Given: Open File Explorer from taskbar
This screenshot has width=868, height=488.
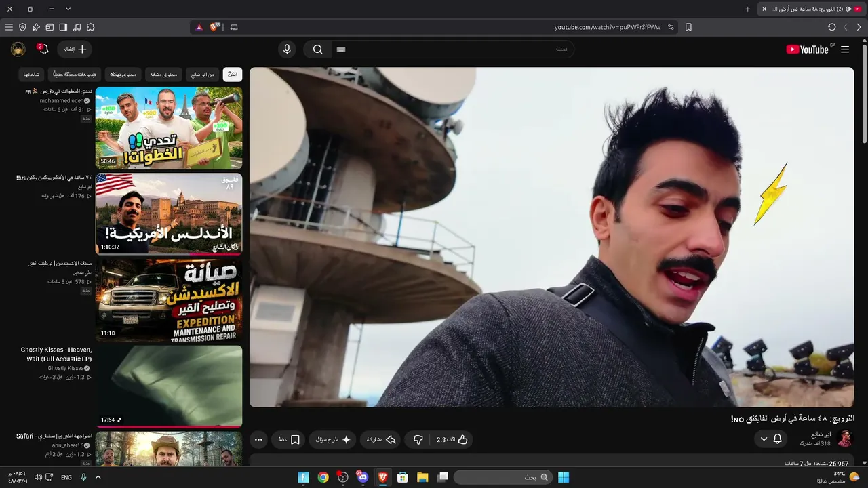Looking at the screenshot, I should pyautogui.click(x=422, y=477).
